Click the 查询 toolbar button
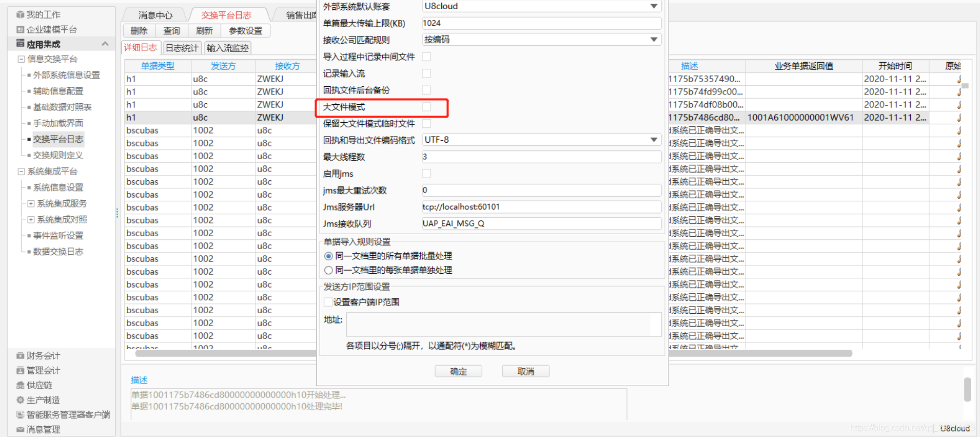Screen dimensions: 980x437 [x=172, y=31]
